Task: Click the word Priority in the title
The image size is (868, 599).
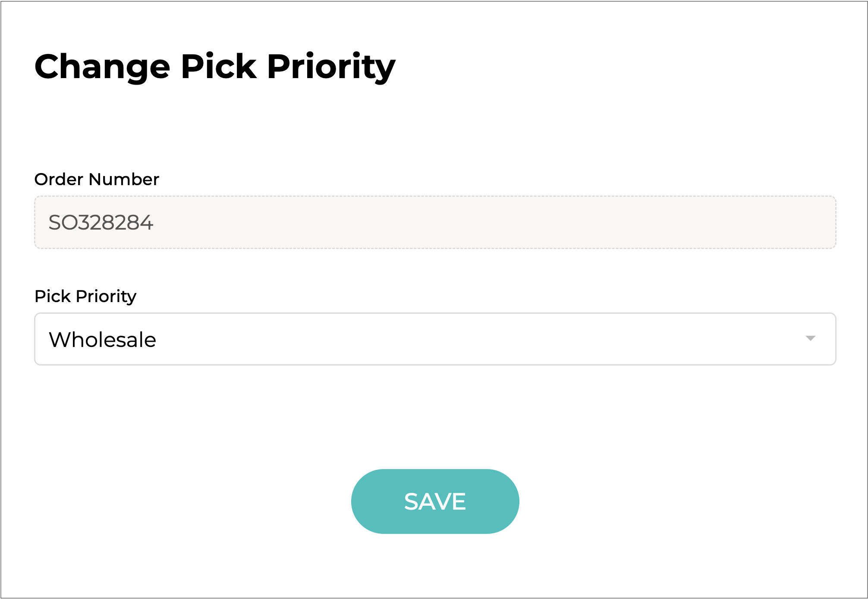Action: tap(331, 66)
